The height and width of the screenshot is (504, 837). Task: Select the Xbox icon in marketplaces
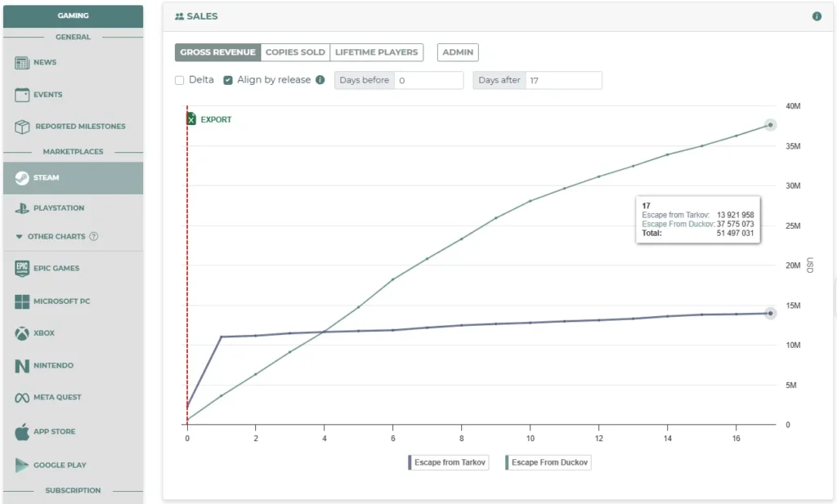22,333
